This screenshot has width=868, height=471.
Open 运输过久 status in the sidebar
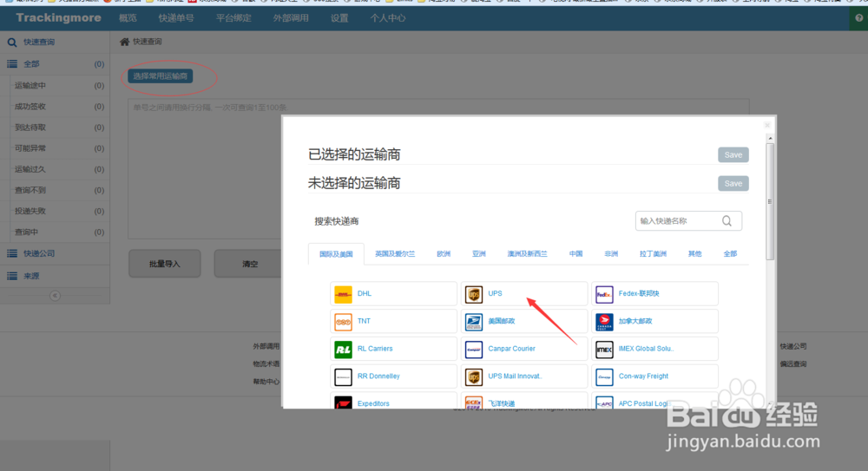56,169
